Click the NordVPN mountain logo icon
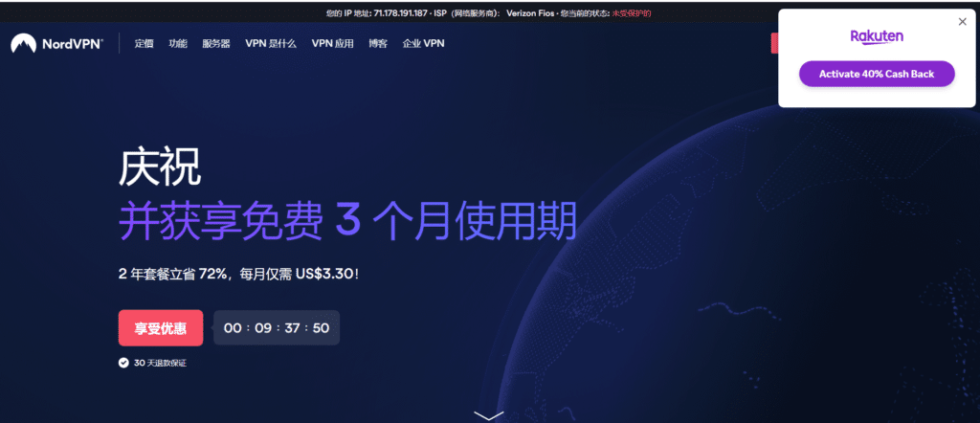Screen dimensions: 980x423 click(x=23, y=43)
